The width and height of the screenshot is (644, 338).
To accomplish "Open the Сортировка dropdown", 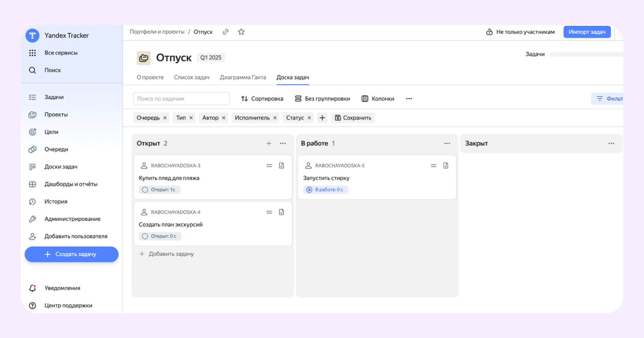I will click(262, 99).
